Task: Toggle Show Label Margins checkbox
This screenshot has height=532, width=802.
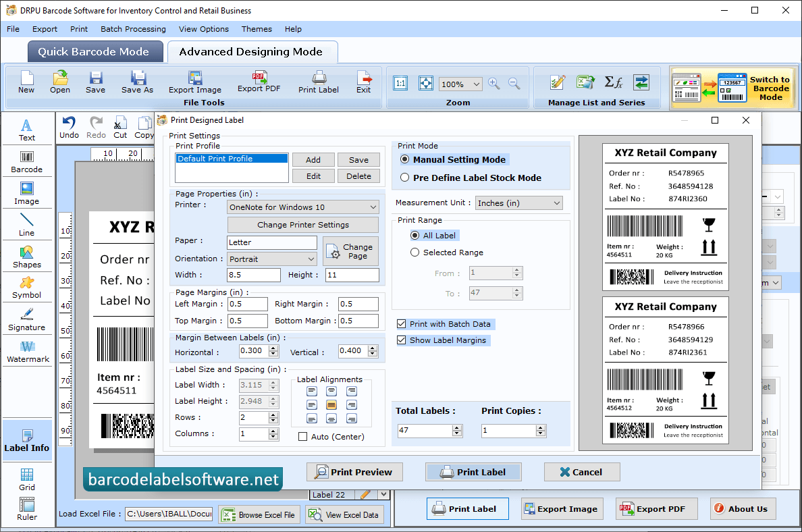Action: 402,340
